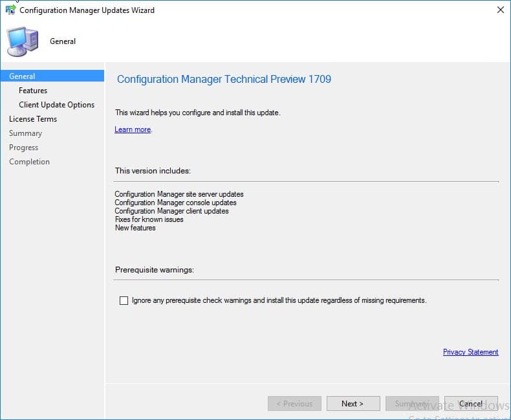Cancel the updates wizard
The height and width of the screenshot is (420, 511).
click(x=471, y=404)
